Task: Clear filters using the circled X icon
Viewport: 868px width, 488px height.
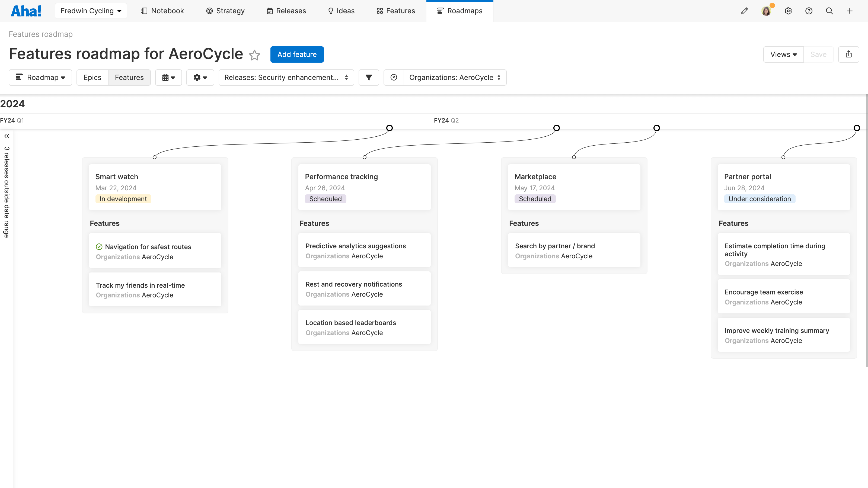Action: (393, 78)
